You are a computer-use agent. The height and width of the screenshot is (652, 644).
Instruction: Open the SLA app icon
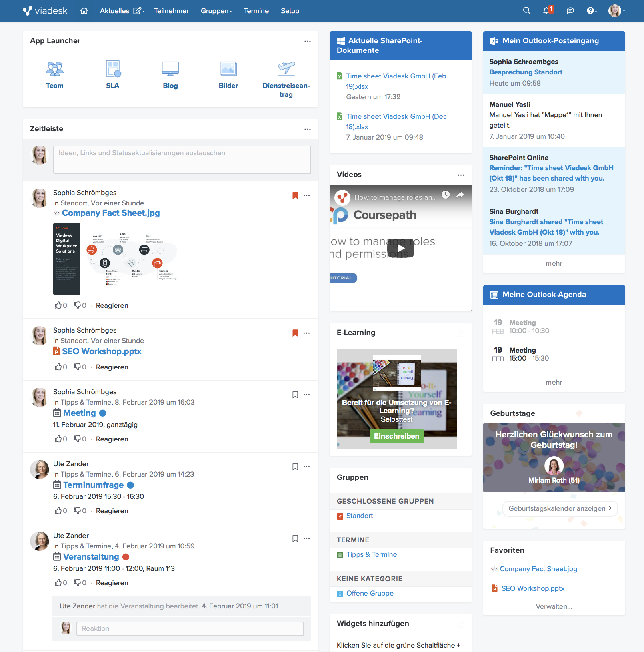pos(113,70)
